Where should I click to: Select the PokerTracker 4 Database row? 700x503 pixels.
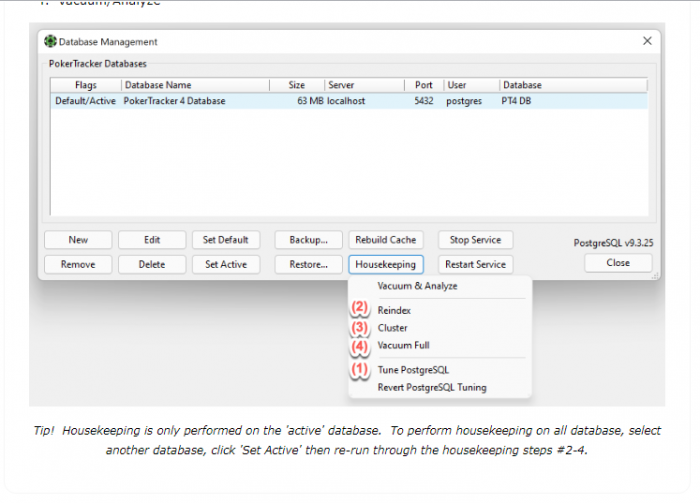pos(349,101)
